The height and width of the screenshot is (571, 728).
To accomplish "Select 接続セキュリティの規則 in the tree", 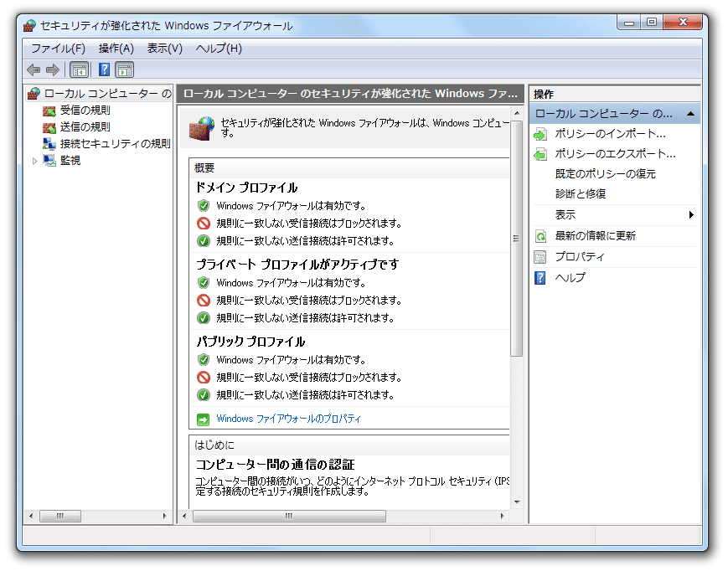I will click(115, 144).
